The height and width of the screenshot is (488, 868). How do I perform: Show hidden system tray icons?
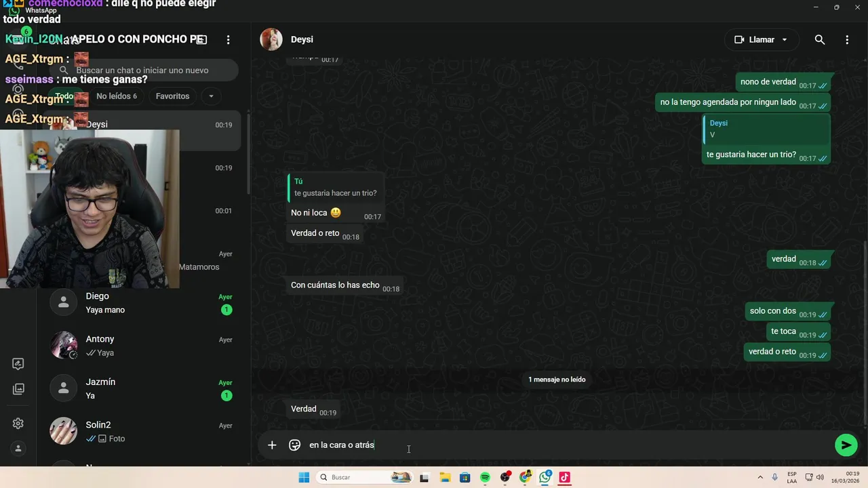760,477
